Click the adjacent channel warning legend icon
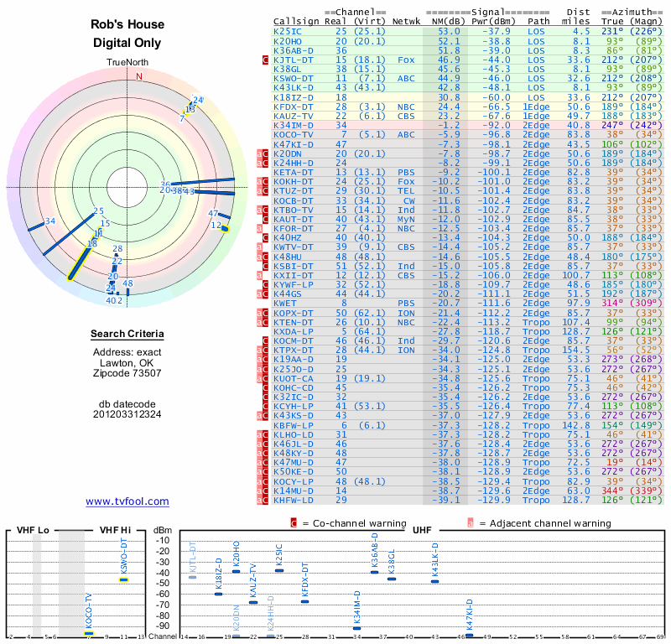The height and width of the screenshot is (644, 671). coord(471,523)
